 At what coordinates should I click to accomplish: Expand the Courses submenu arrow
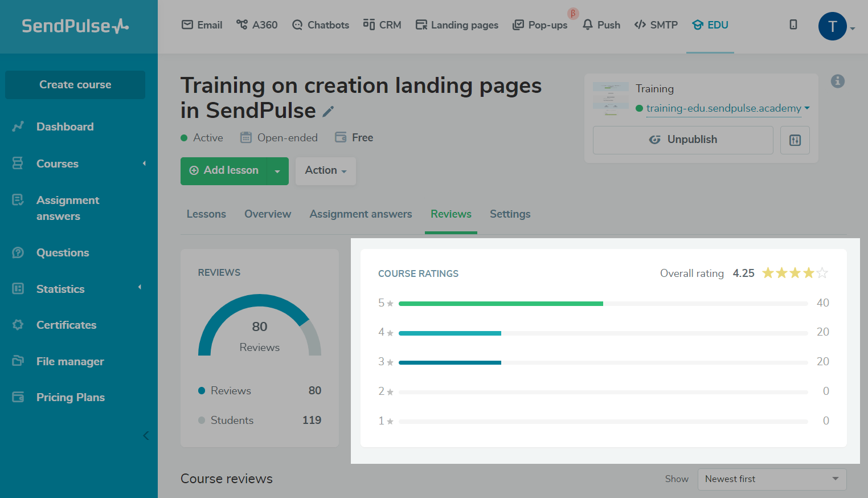coord(144,164)
